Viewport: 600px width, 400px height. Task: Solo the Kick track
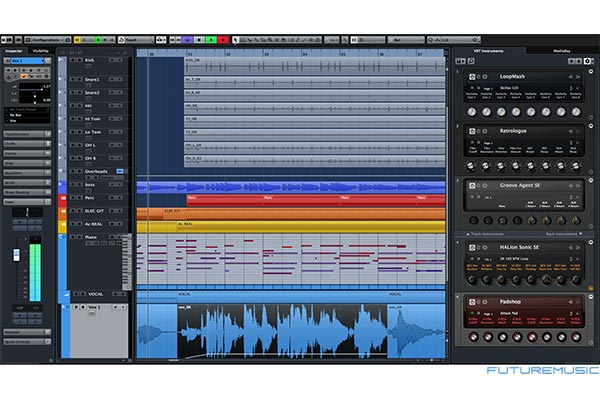click(x=80, y=60)
